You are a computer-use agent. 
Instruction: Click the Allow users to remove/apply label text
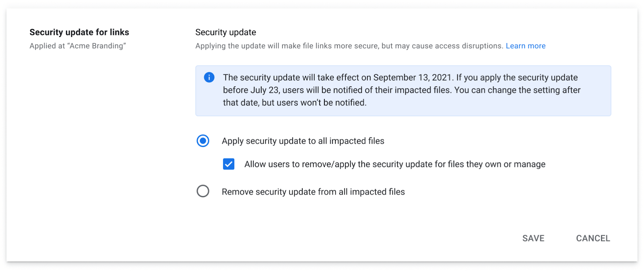tap(395, 164)
